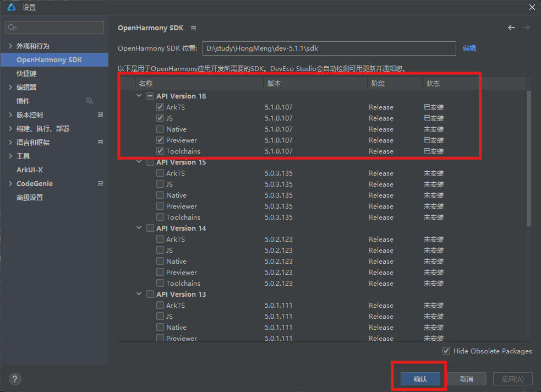Screen dimensions: 541x392
Task: Sort by the 版本 column header
Action: point(315,84)
